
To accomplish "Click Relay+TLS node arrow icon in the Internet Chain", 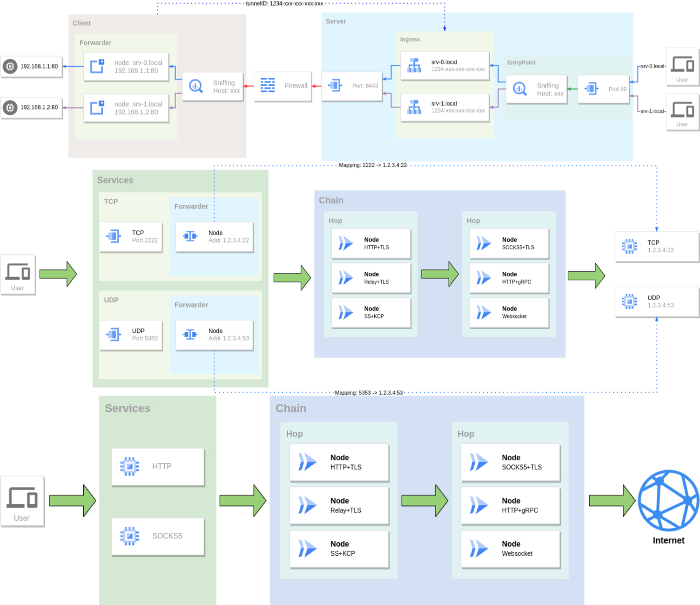I will (x=307, y=505).
